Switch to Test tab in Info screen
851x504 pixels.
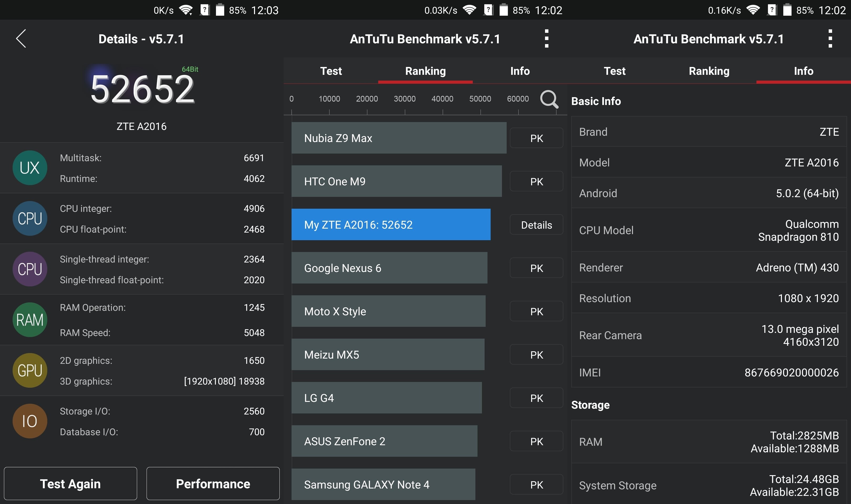615,71
